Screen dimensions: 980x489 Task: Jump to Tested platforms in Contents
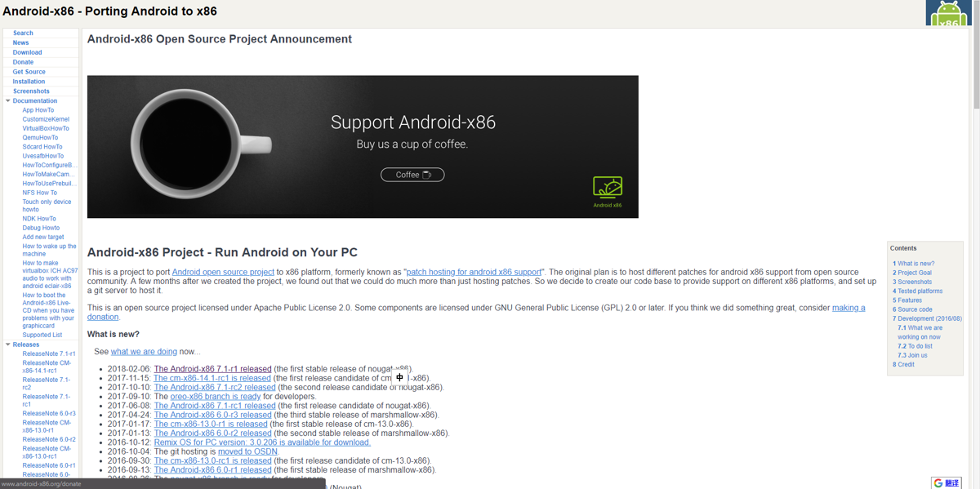918,291
